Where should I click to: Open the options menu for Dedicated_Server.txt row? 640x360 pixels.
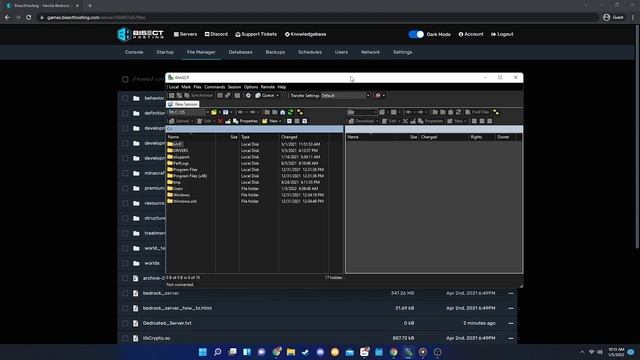pos(511,323)
